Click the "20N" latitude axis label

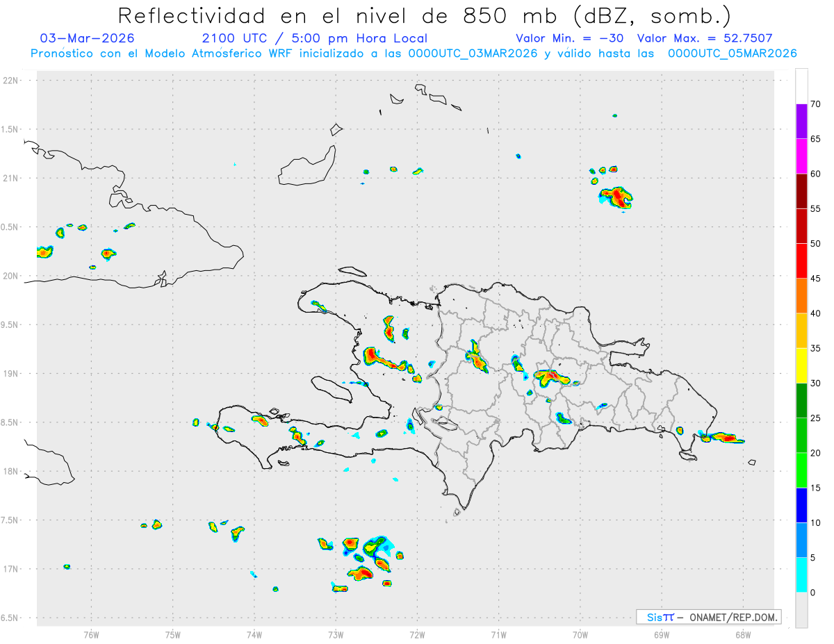pos(12,276)
